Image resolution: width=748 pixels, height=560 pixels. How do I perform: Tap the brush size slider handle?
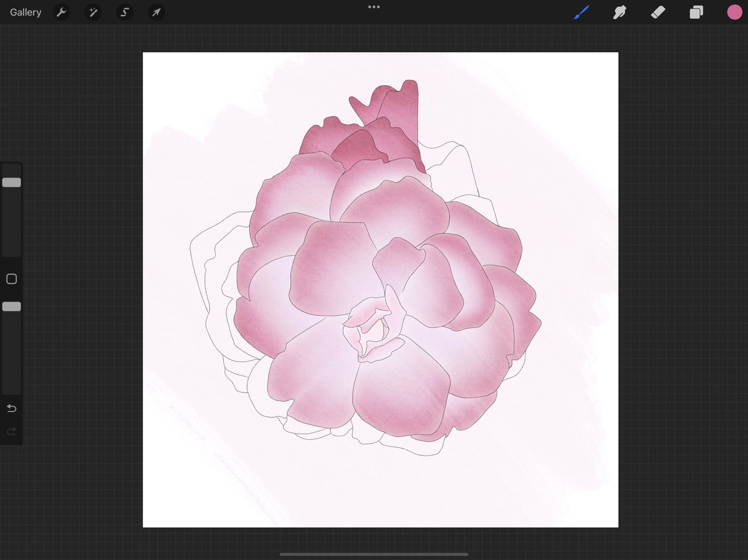click(11, 182)
